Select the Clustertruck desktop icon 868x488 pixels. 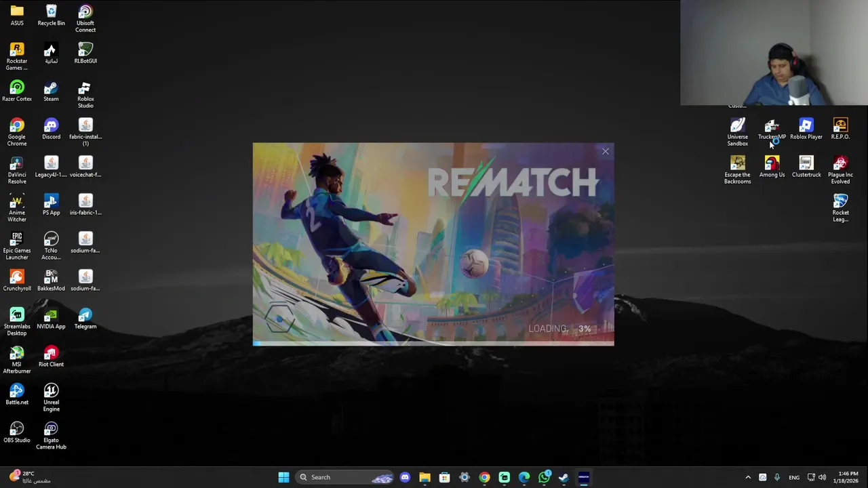[806, 167]
